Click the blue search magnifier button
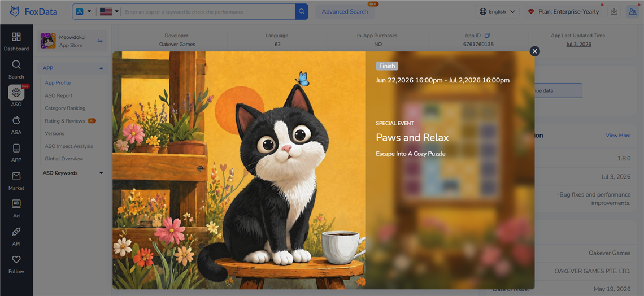 coord(302,11)
